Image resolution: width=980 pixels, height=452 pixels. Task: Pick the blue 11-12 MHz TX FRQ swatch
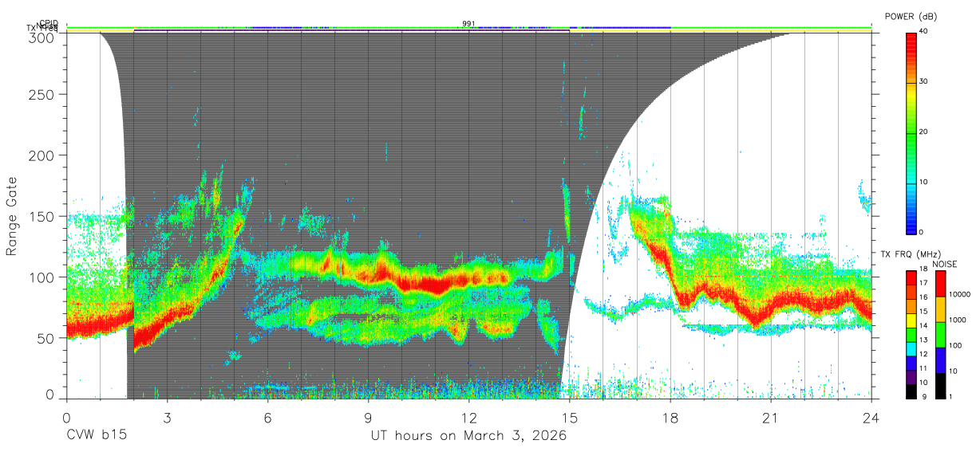click(911, 364)
